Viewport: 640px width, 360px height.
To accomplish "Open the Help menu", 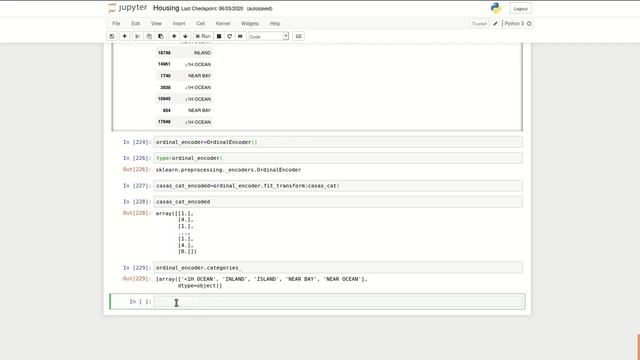I will tap(275, 24).
